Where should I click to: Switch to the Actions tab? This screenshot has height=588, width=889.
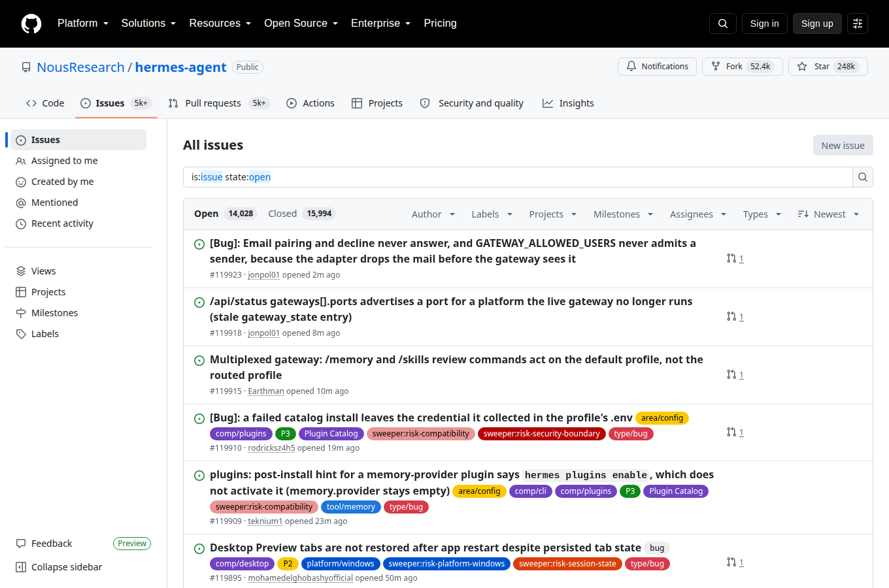pos(310,103)
